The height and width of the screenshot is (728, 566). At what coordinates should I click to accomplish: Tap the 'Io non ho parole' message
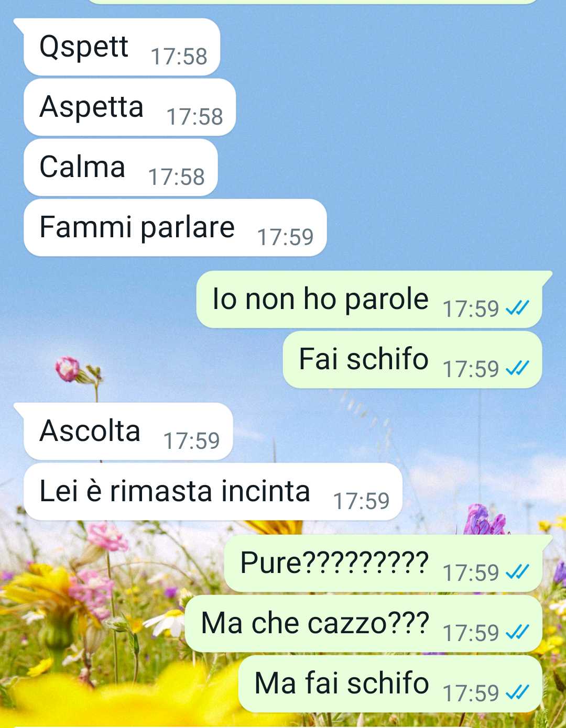click(369, 299)
